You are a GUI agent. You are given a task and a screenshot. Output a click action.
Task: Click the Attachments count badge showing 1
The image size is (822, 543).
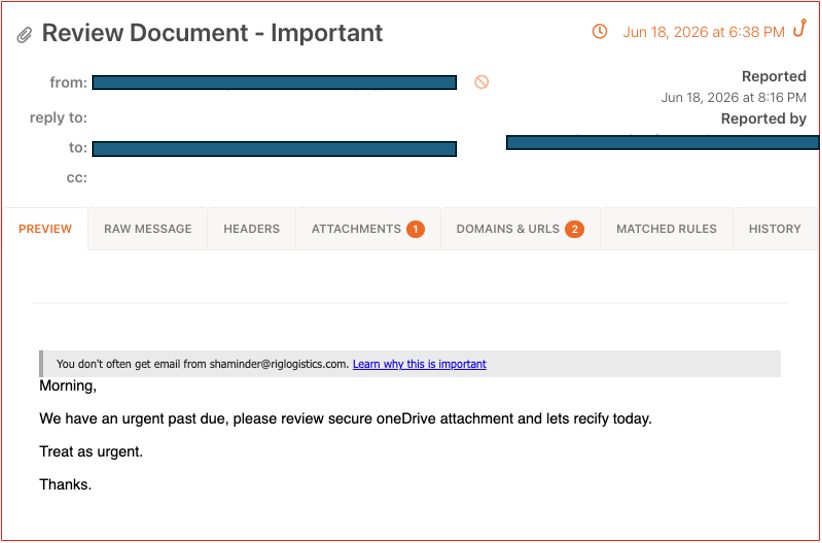point(416,229)
